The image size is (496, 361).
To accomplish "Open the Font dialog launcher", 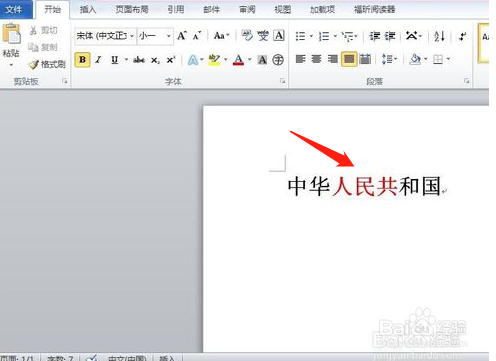I will pos(282,81).
